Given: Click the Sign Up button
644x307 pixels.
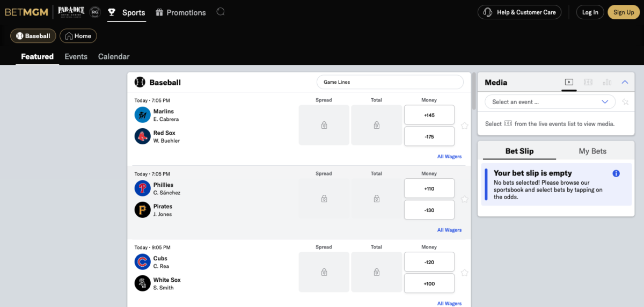Looking at the screenshot, I should tap(624, 12).
